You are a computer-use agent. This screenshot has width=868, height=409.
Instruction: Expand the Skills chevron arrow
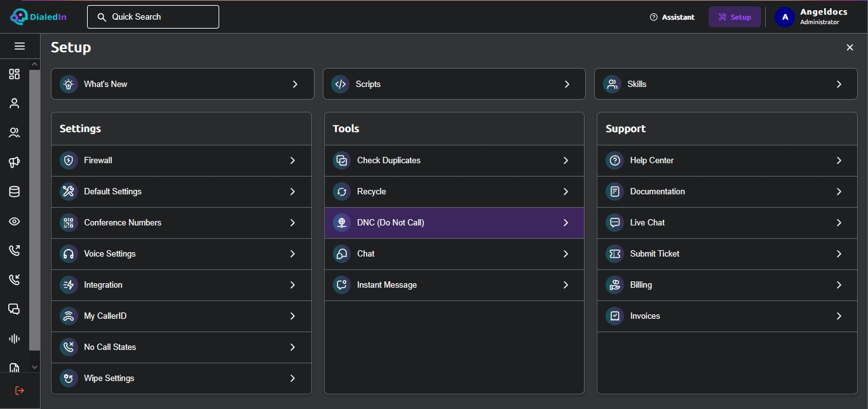click(839, 84)
